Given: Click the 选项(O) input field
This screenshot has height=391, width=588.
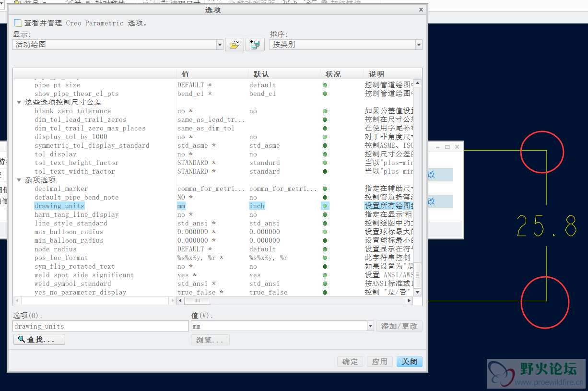Looking at the screenshot, I should (101, 326).
